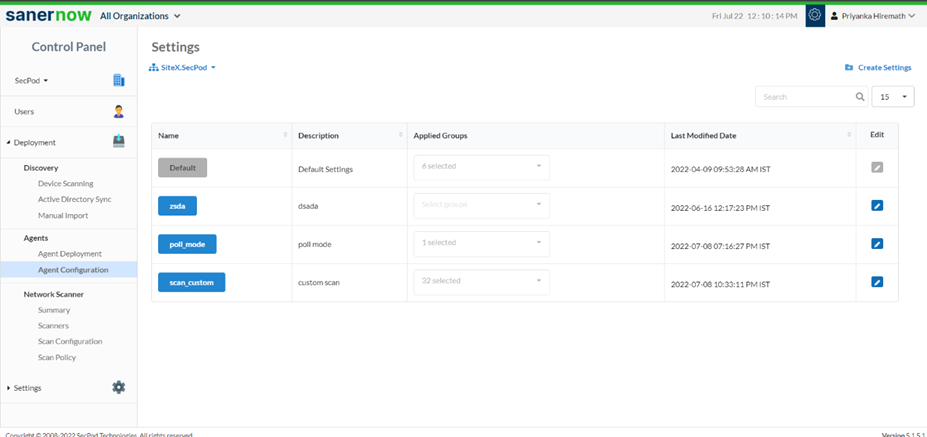Click the date 2022-06-16 12:17:23 PM IST

click(x=720, y=208)
